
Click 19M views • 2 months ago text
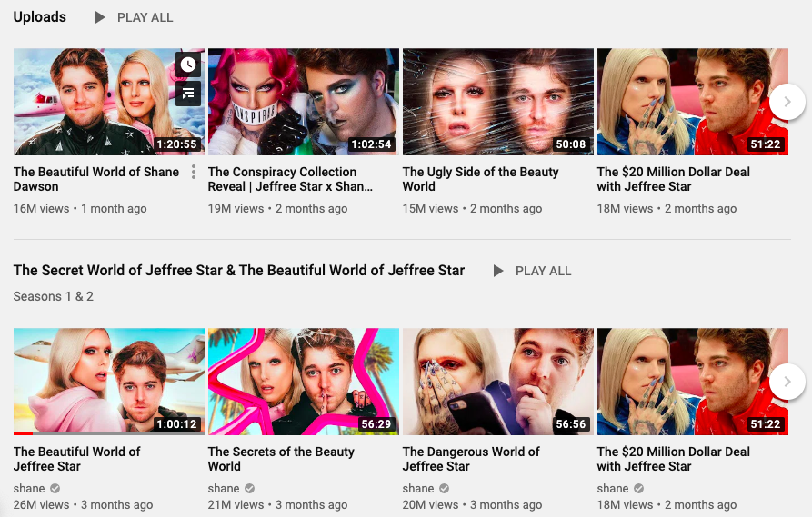[x=277, y=209]
